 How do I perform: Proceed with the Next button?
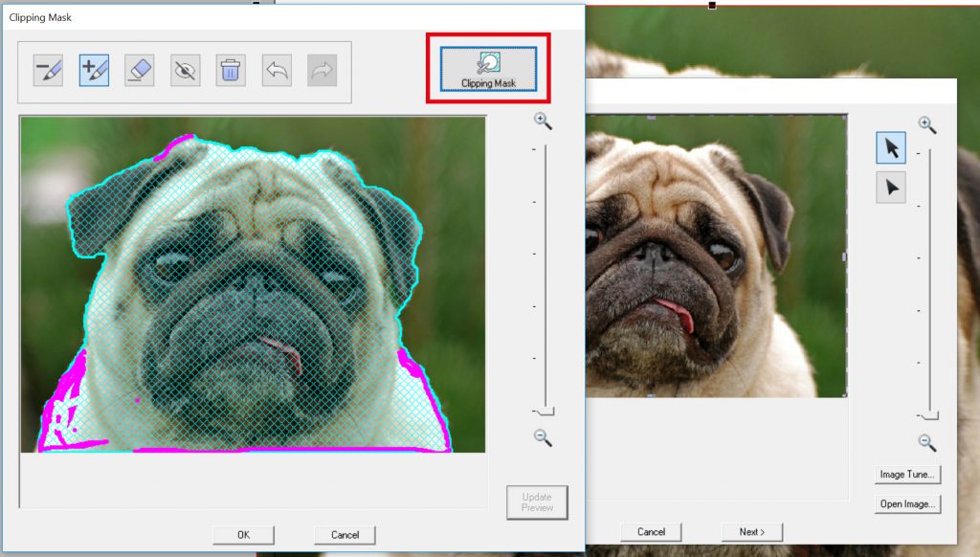(x=752, y=532)
